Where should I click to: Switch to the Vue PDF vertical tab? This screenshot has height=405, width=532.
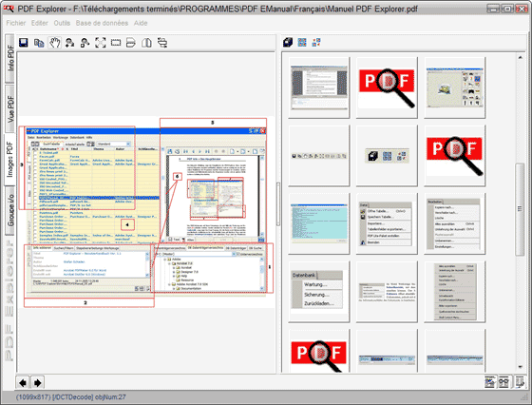click(9, 108)
